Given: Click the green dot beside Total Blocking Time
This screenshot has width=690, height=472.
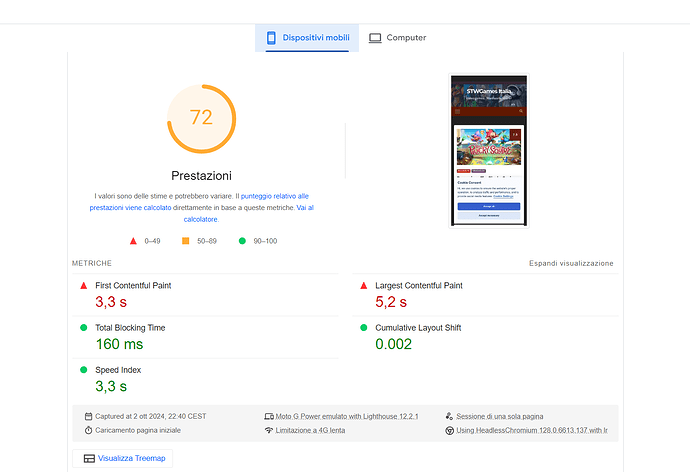Looking at the screenshot, I should (84, 327).
